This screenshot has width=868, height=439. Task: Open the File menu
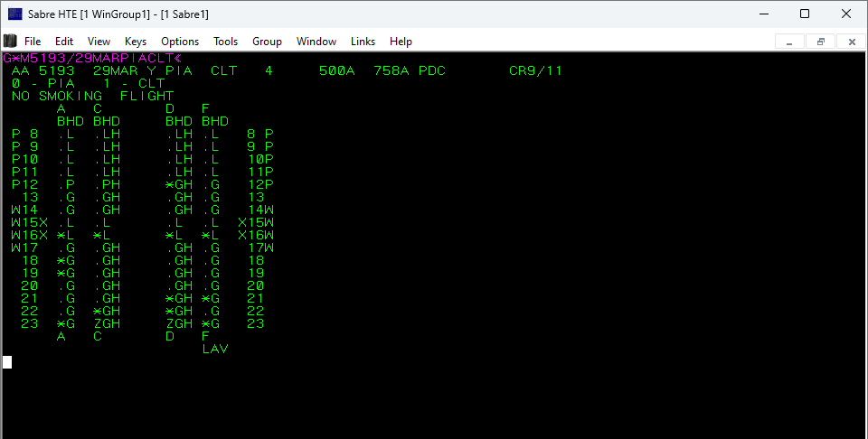pos(33,42)
